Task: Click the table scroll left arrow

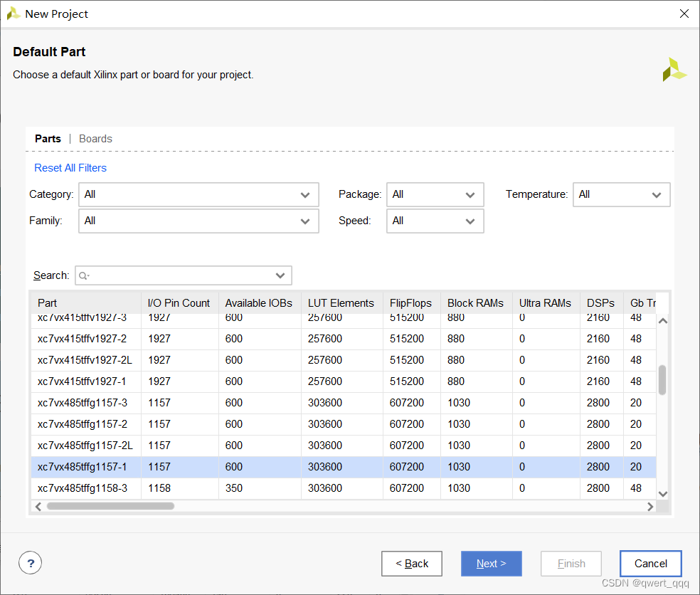Action: pos(38,506)
